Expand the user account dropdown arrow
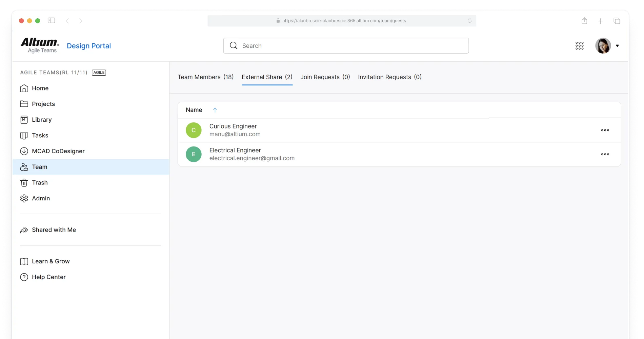The width and height of the screenshot is (644, 339). pos(617,46)
